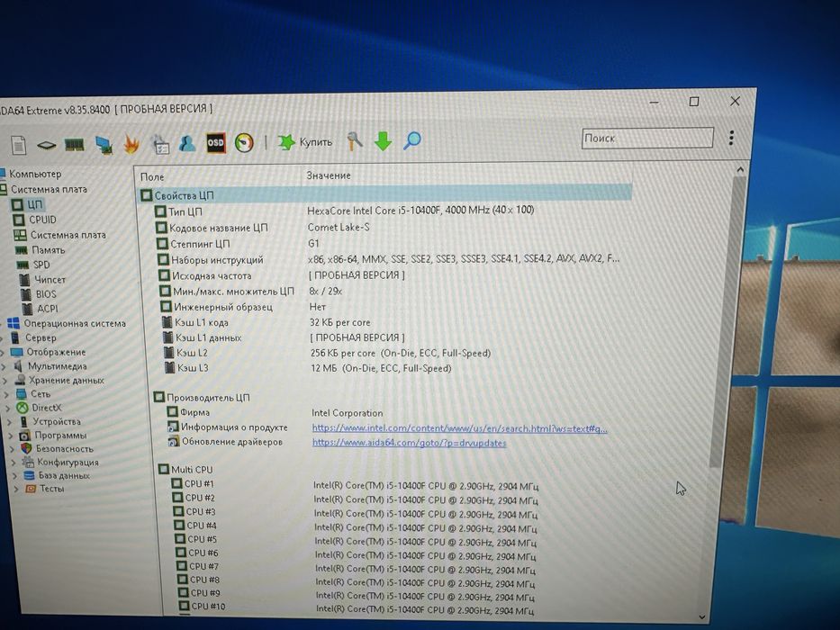This screenshot has height=630, width=840.
Task: Expand the Устройства tree node
Action: click(10, 422)
